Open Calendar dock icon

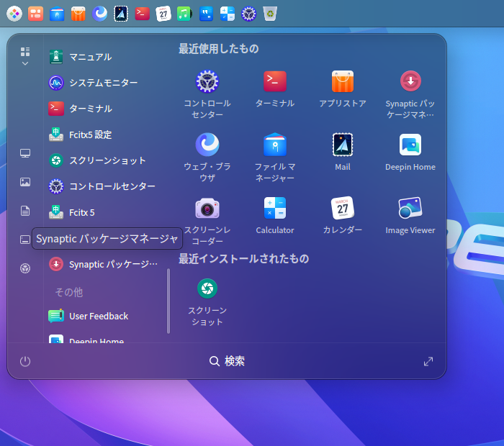(163, 14)
